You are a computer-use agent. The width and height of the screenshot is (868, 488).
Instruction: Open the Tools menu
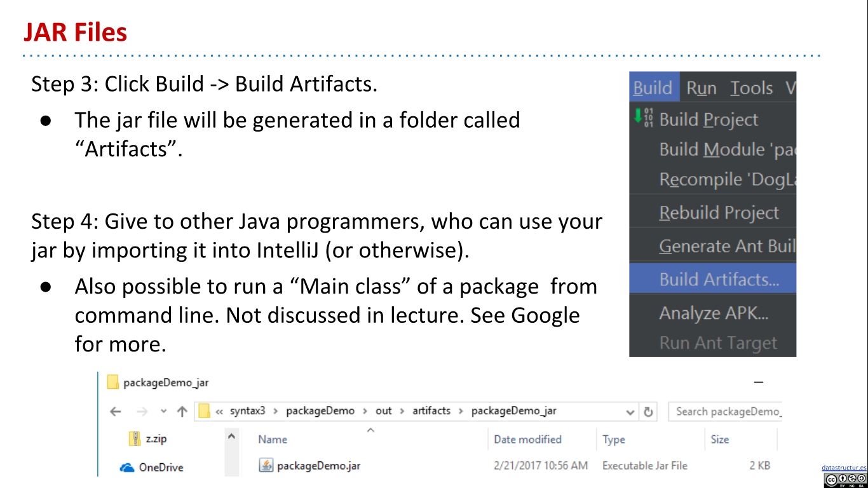click(x=750, y=88)
